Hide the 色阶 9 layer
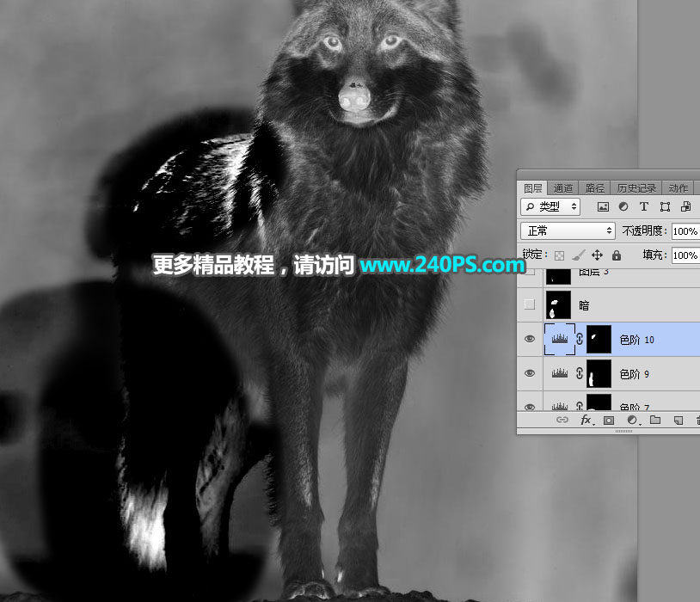The width and height of the screenshot is (700, 602). tap(530, 373)
